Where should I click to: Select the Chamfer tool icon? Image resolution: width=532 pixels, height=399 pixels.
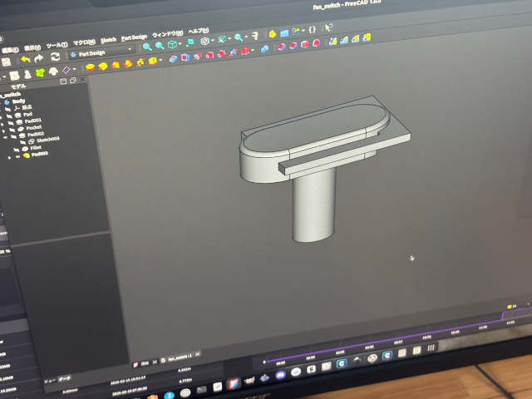293,46
